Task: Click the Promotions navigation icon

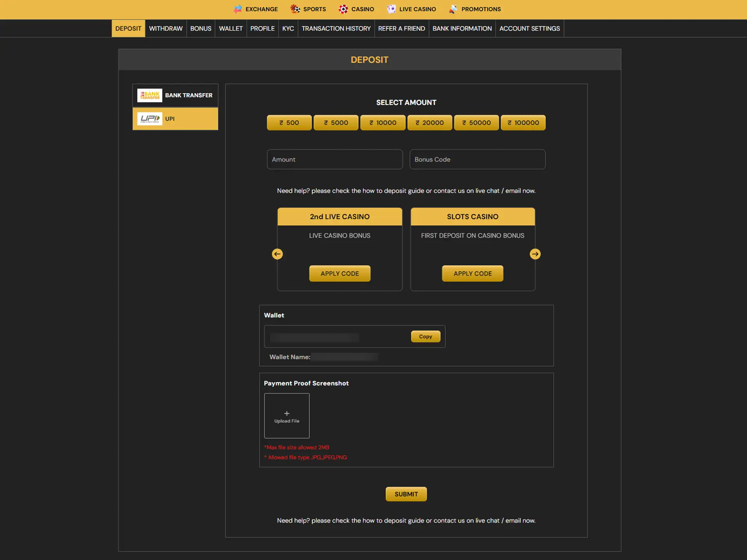Action: pyautogui.click(x=452, y=9)
